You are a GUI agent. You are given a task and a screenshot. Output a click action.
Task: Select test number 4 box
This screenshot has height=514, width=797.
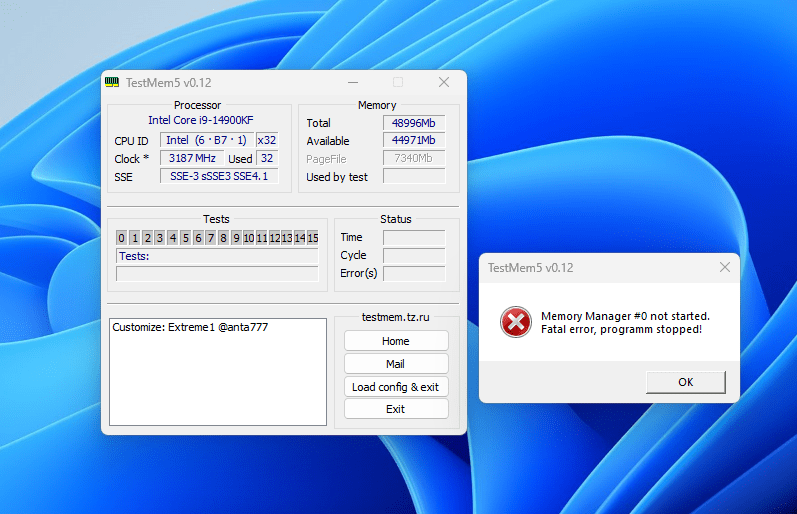point(173,237)
